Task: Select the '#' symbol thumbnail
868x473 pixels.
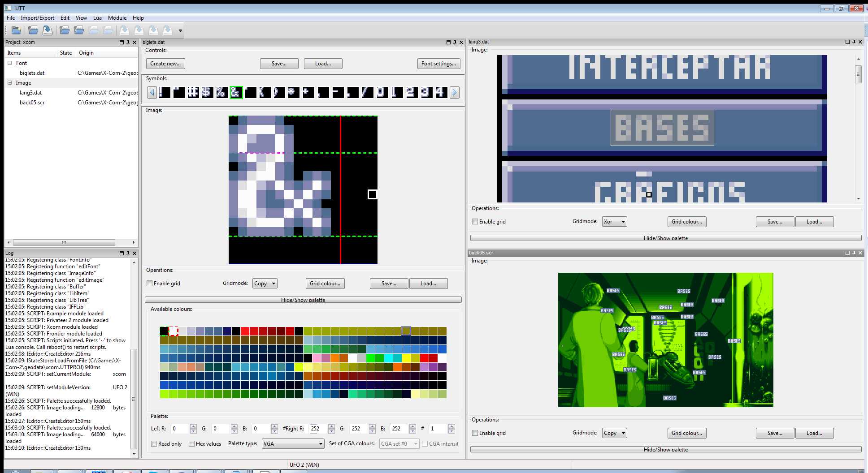Action: [x=193, y=92]
